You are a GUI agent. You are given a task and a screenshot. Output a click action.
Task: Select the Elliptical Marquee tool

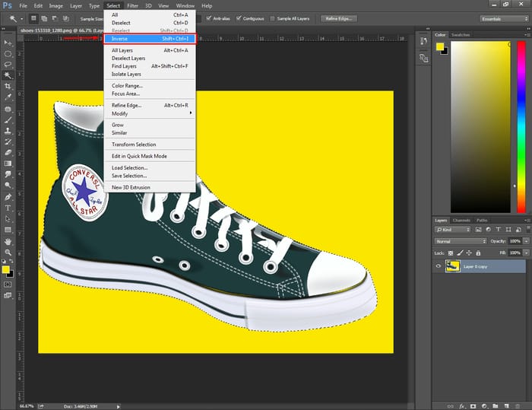pos(8,54)
